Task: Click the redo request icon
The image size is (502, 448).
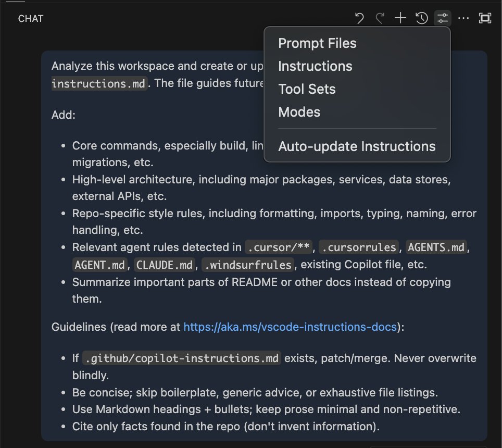Action: pyautogui.click(x=380, y=18)
